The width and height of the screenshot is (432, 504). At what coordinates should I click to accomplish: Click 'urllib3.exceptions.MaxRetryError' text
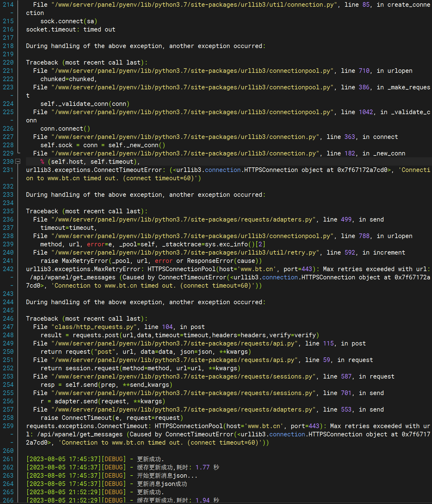[83, 269]
